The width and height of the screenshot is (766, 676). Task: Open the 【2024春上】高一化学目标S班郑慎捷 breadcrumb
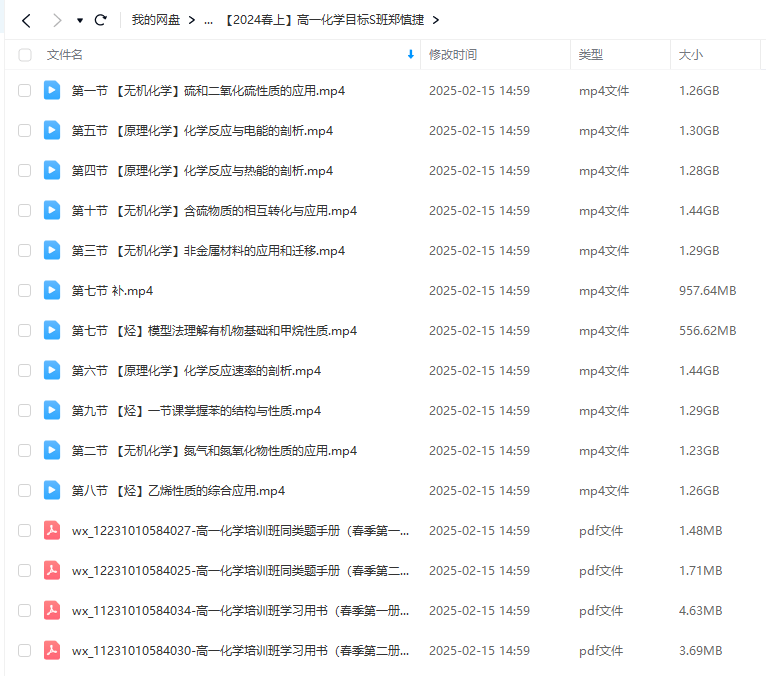(x=324, y=20)
